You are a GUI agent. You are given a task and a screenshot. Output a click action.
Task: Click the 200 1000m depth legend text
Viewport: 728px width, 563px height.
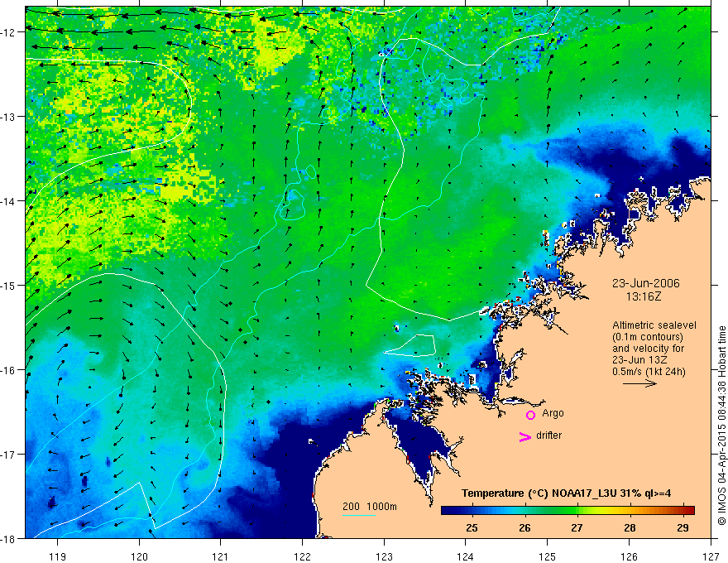click(370, 507)
